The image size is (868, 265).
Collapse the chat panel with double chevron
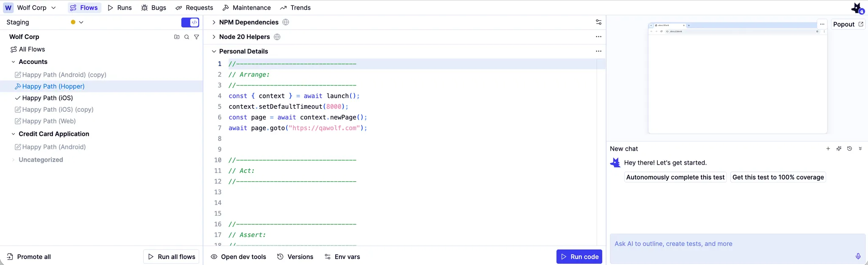pos(860,149)
